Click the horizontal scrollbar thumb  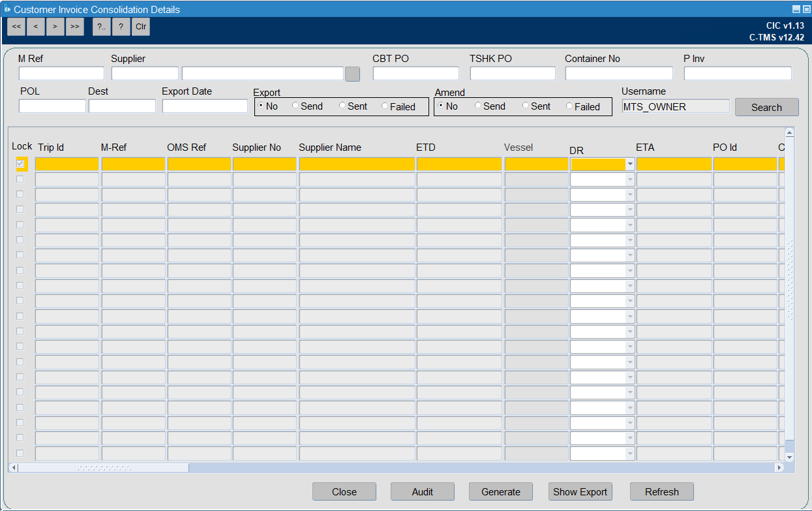(104, 468)
